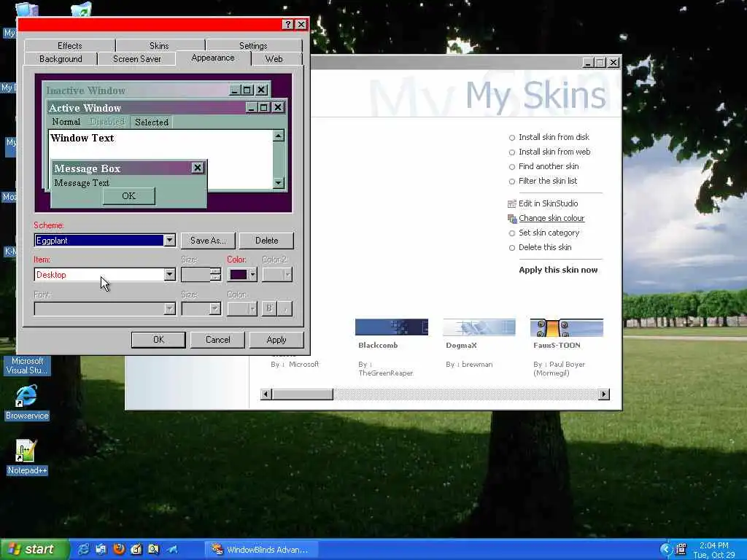
Task: Open the Font color dropdown
Action: tap(242, 308)
